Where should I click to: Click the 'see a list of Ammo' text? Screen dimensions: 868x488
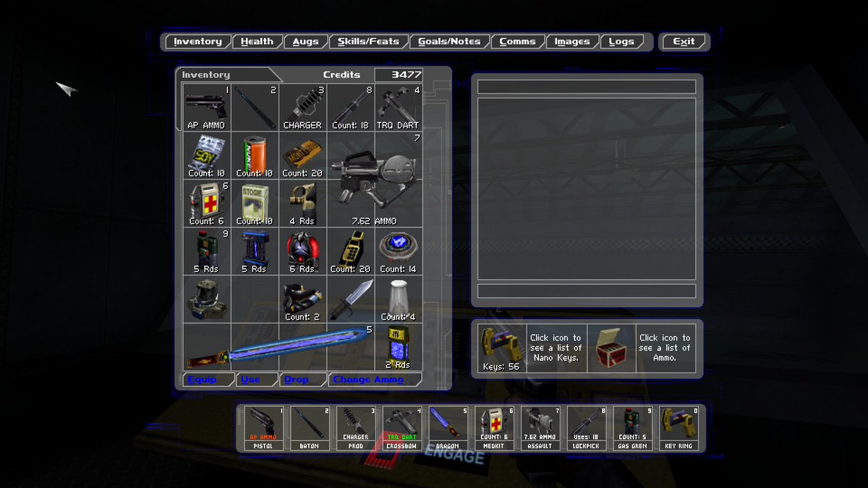click(x=665, y=348)
